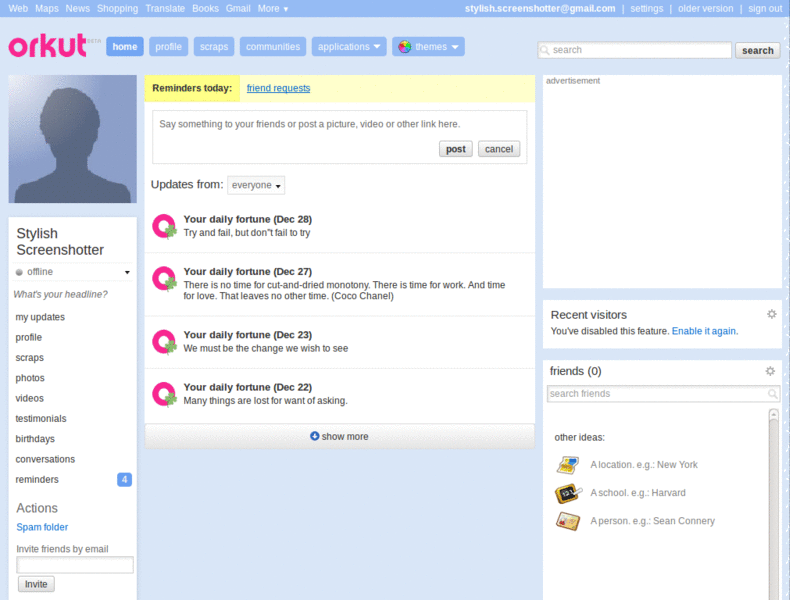Click the search friends magnifier icon

pos(772,393)
